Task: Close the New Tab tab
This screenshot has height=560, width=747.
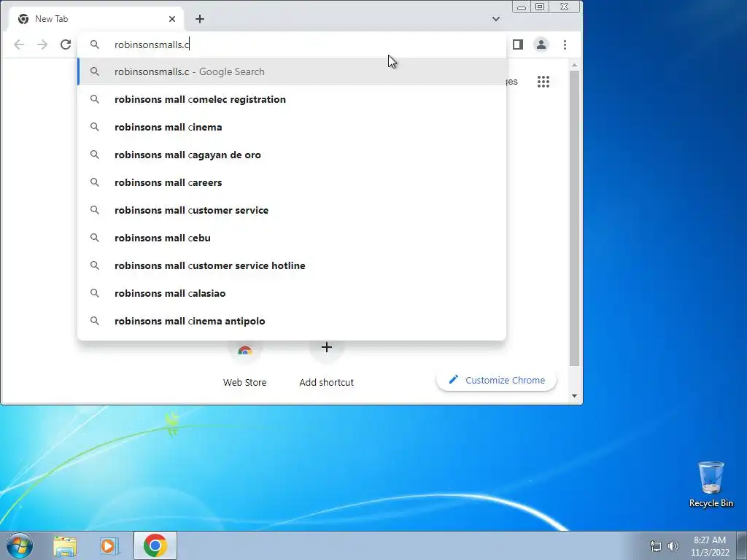Action: pos(172,19)
